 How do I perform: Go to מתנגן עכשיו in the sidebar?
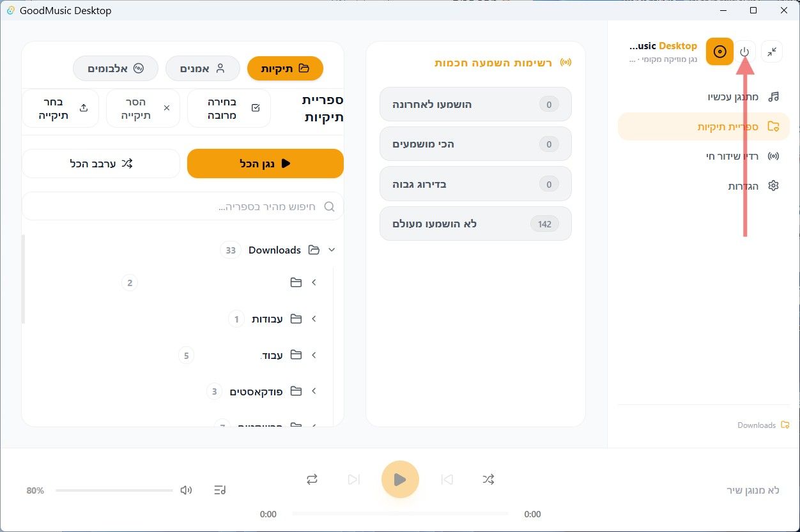[704, 96]
